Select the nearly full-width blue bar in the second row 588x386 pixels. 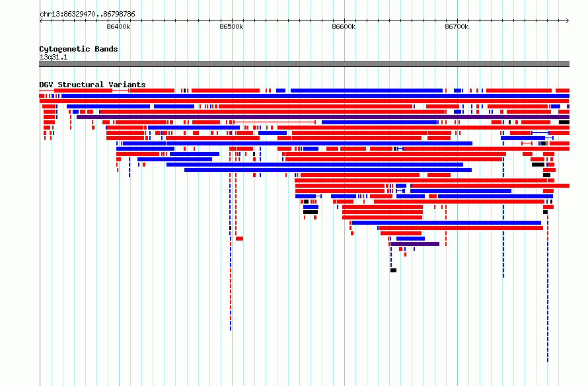pyautogui.click(x=315, y=96)
